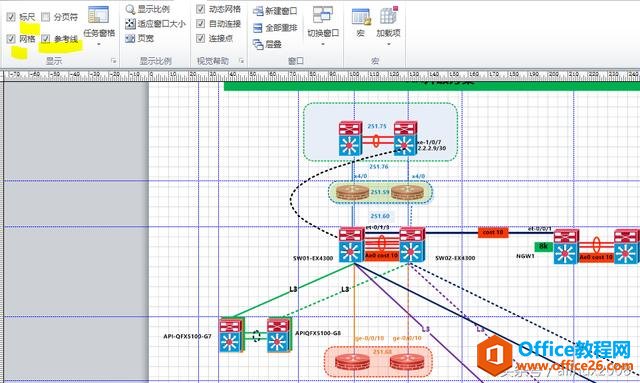Click the 新建窗口 new window icon

[258, 11]
